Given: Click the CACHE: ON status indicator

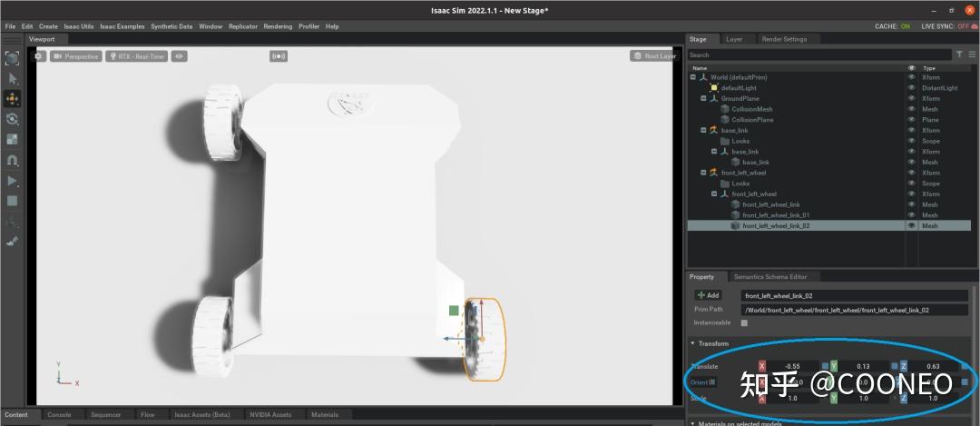Looking at the screenshot, I should tap(893, 26).
